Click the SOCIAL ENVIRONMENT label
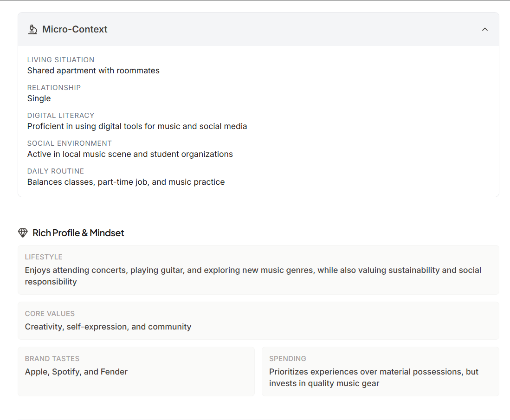Viewport: 510px width, 420px height. (x=69, y=143)
